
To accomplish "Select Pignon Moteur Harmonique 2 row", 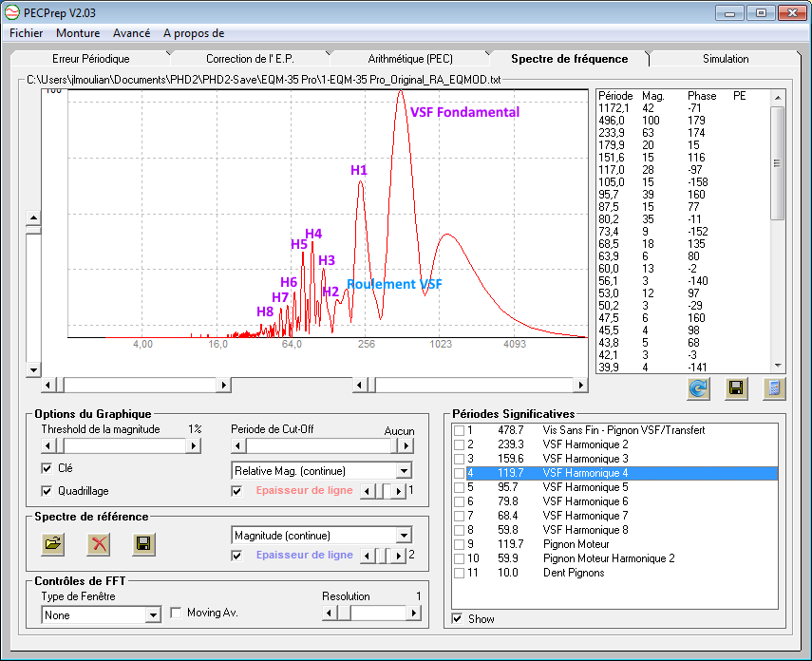I will point(614,558).
